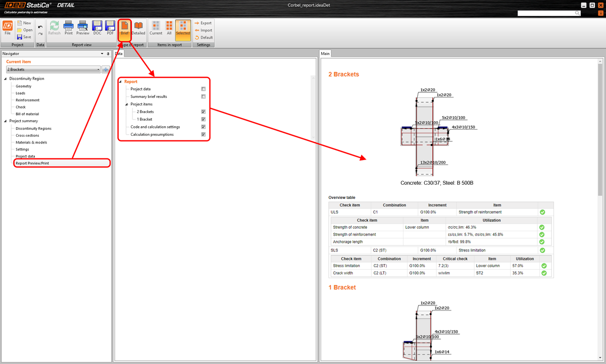Viewport: 606px width, 364px height.
Task: Switch to the Main tab
Action: pos(325,53)
